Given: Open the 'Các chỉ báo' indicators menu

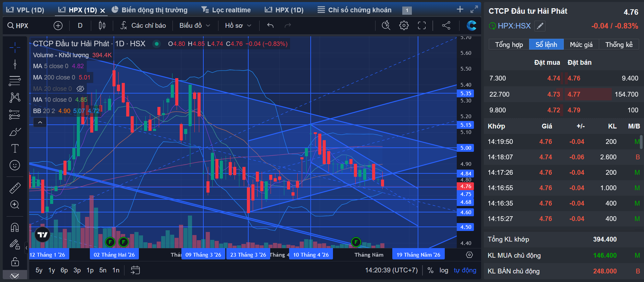Looking at the screenshot, I should tap(143, 25).
